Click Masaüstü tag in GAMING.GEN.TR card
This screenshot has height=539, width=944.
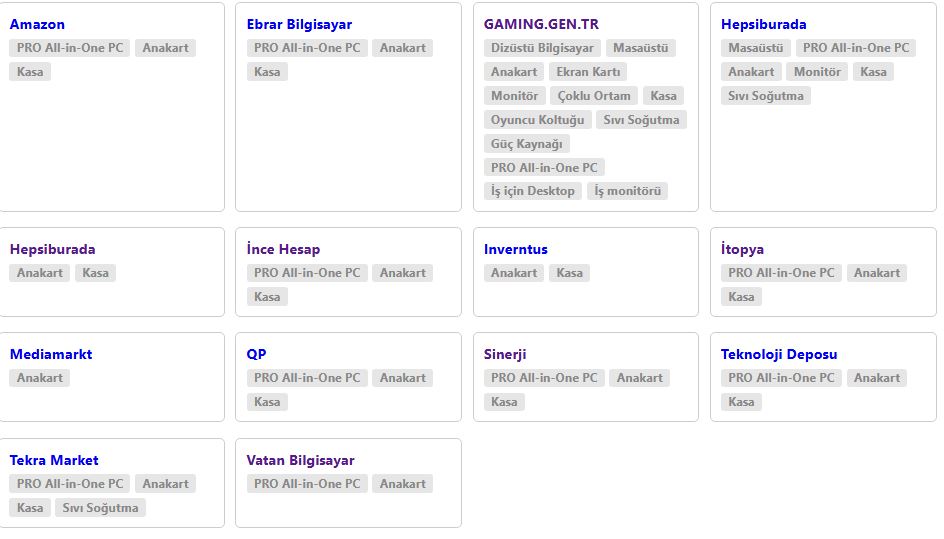tap(641, 48)
